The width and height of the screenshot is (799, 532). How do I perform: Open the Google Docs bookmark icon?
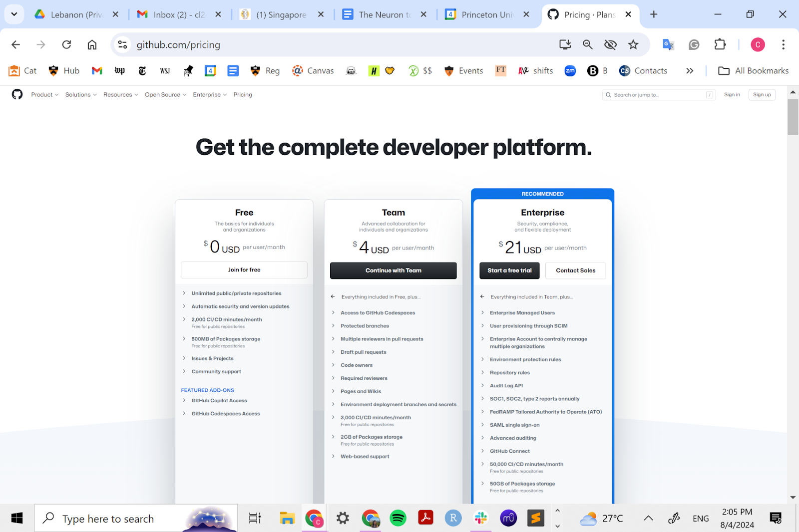pos(233,71)
